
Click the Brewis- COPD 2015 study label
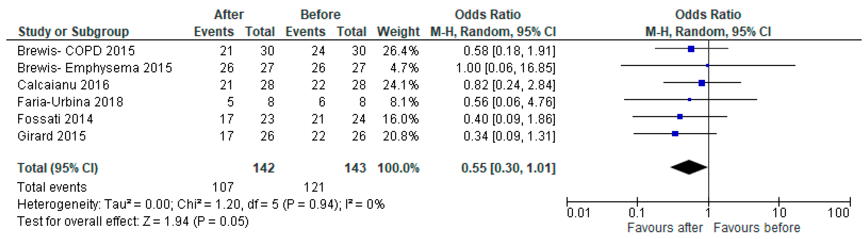pyautogui.click(x=76, y=51)
